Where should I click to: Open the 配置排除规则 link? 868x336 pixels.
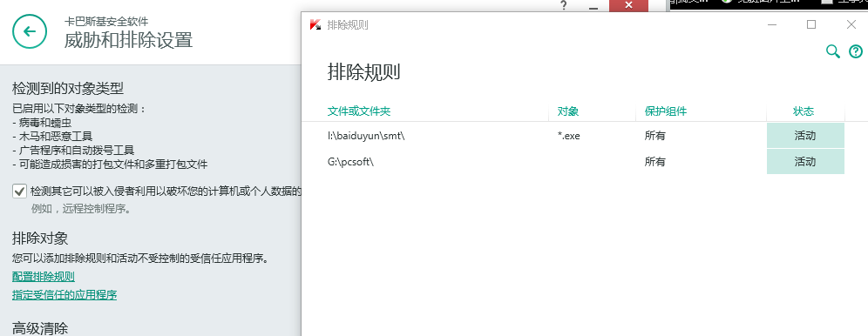pos(44,276)
